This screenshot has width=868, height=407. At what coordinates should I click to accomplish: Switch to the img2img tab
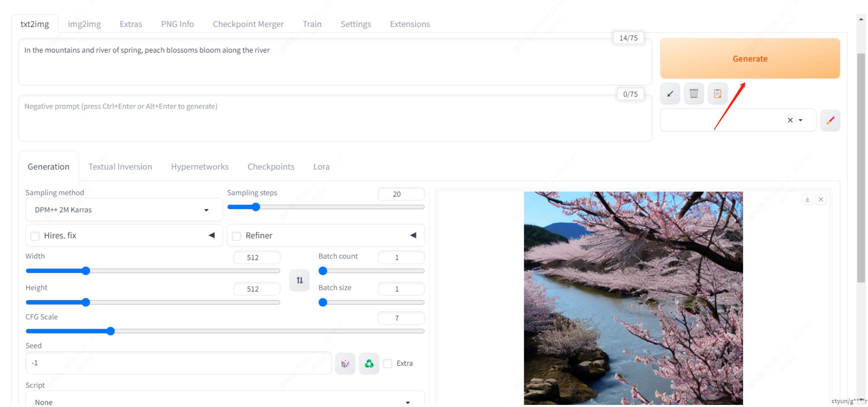point(84,24)
